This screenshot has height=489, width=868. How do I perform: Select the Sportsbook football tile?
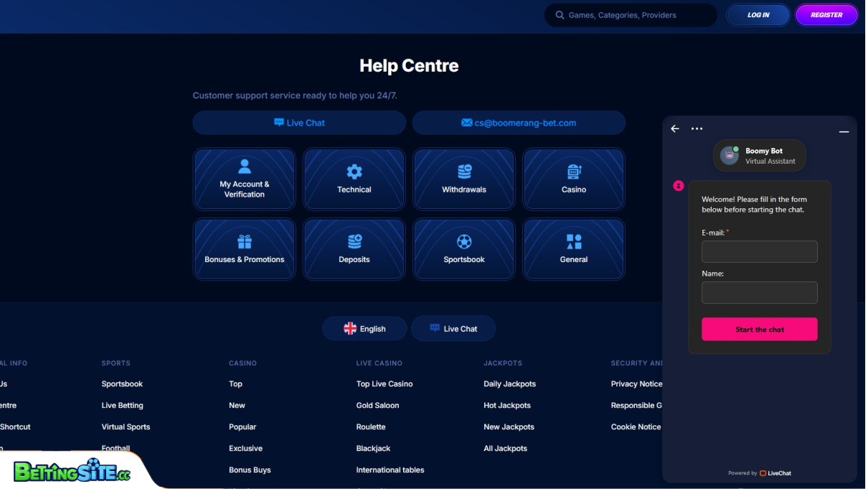tap(464, 249)
